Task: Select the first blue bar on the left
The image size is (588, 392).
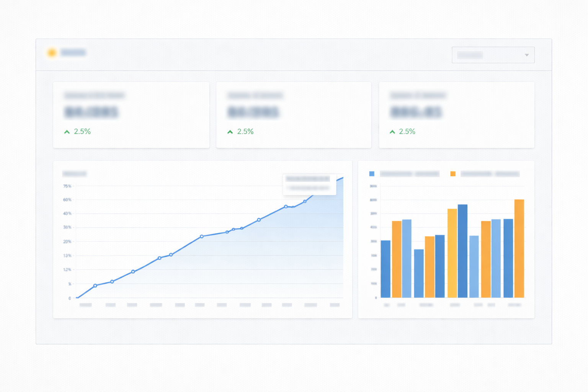Action: point(385,269)
